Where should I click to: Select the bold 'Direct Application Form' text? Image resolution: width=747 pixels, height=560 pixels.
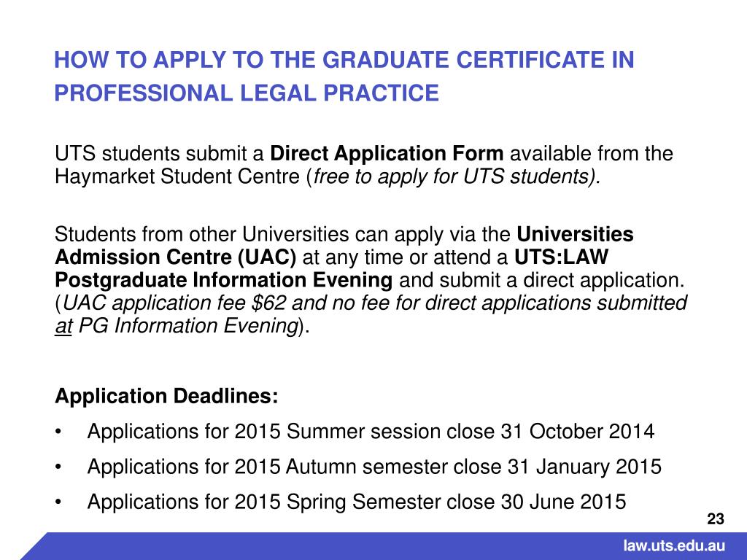click(387, 154)
